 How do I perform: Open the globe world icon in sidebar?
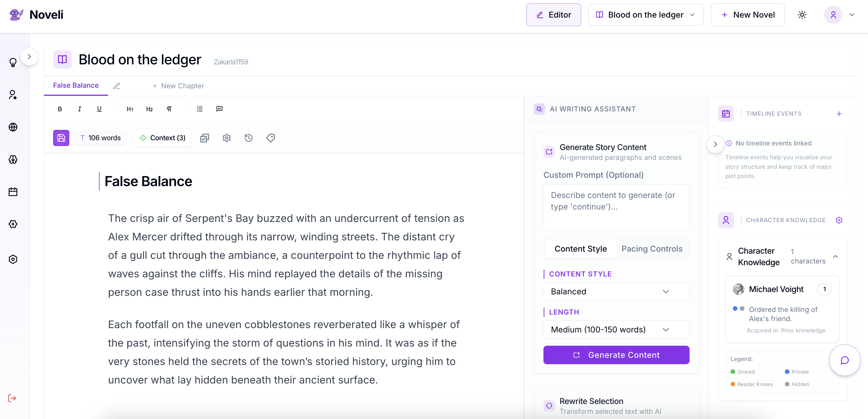coord(13,127)
